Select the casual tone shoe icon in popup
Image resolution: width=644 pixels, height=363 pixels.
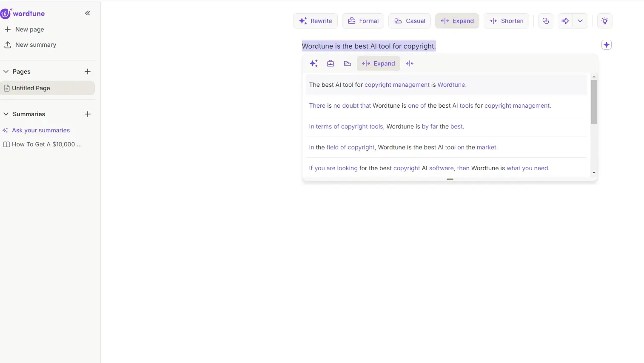point(348,63)
